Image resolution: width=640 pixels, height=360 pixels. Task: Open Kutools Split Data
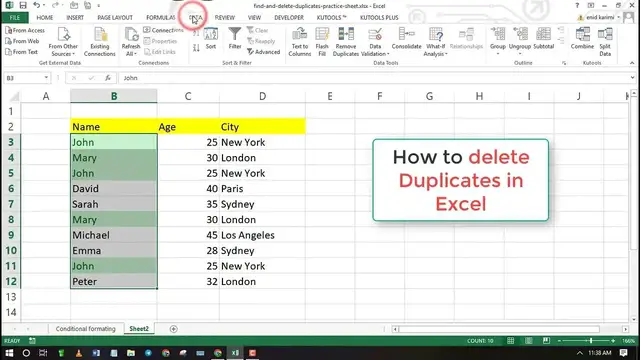point(605,42)
